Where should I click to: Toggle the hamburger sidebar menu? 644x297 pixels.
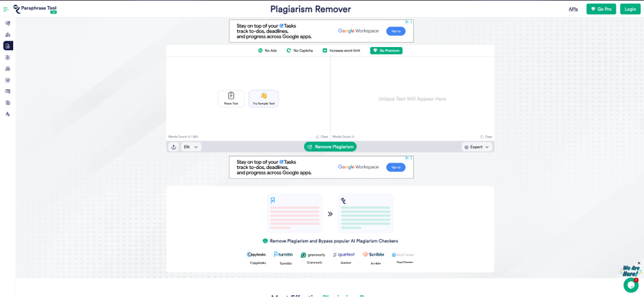[6, 9]
